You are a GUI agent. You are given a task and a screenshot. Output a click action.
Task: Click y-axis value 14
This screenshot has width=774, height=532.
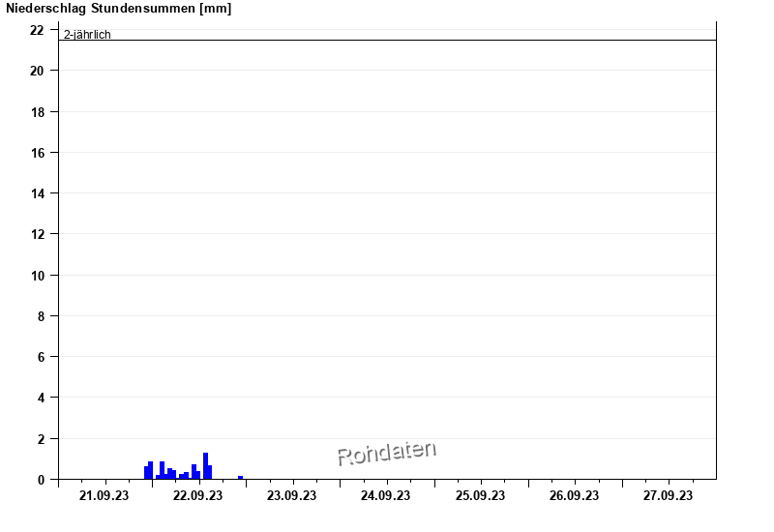pos(37,193)
